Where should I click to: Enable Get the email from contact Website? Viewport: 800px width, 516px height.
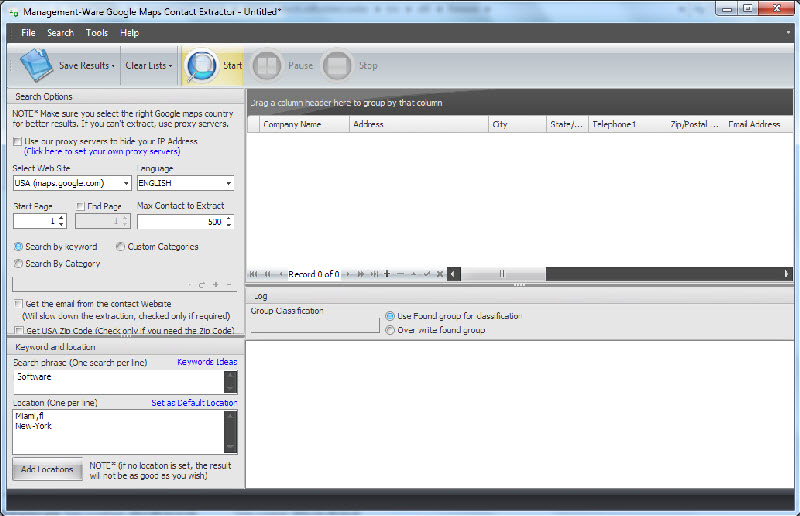pos(18,304)
